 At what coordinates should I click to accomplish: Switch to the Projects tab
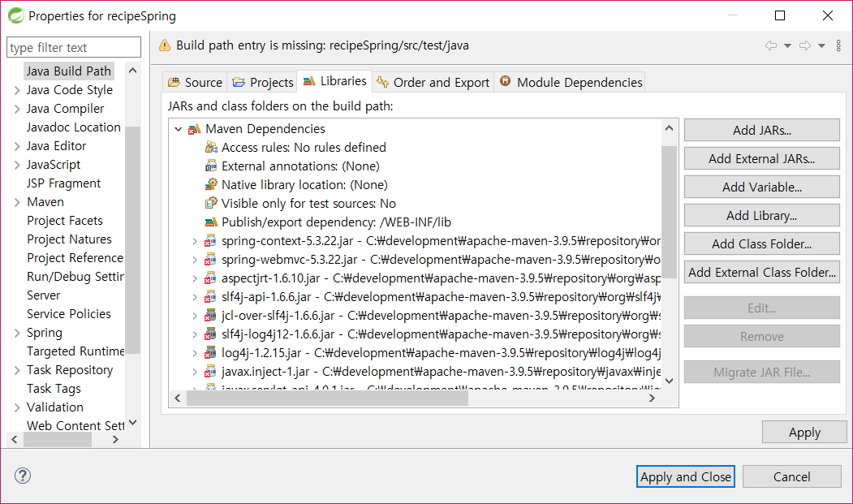point(262,82)
